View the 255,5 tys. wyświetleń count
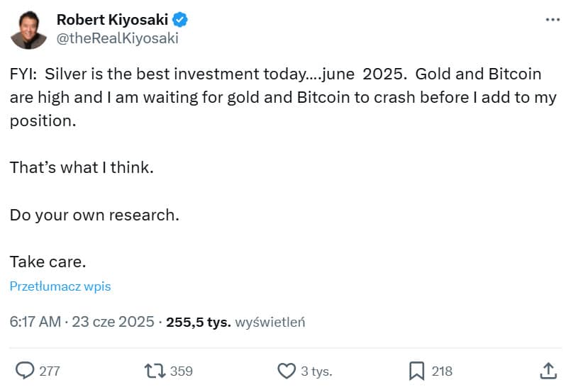Screen dimensions: 578x392 (x=235, y=322)
